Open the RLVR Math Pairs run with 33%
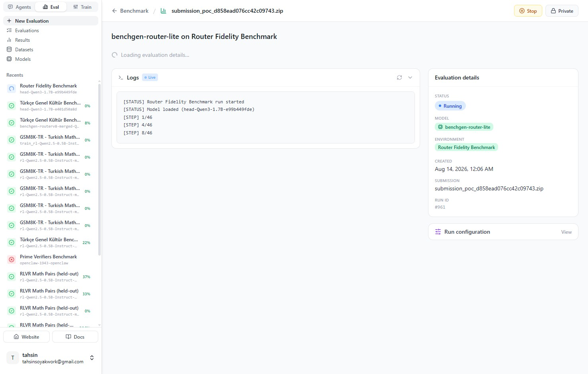The height and width of the screenshot is (374, 588). click(51, 294)
